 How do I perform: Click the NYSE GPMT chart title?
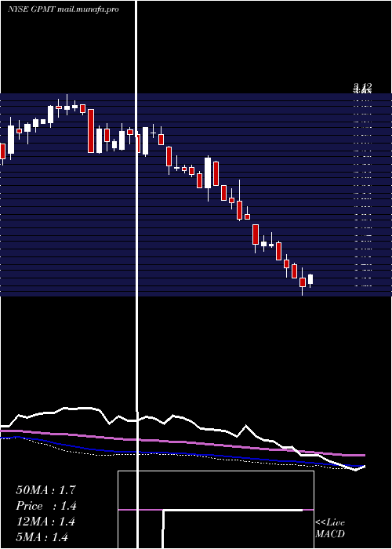64,9
